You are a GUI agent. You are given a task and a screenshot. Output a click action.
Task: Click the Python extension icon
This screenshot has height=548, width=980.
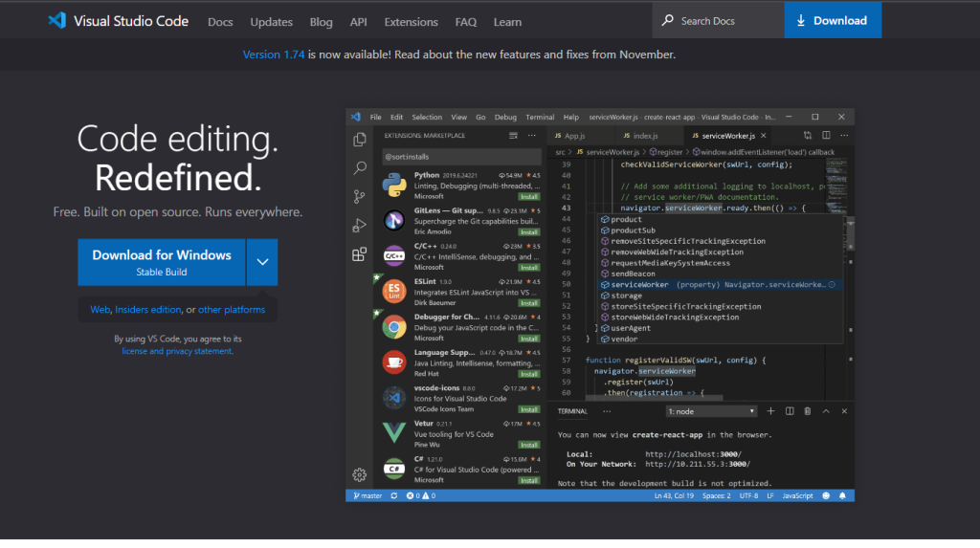click(x=394, y=185)
